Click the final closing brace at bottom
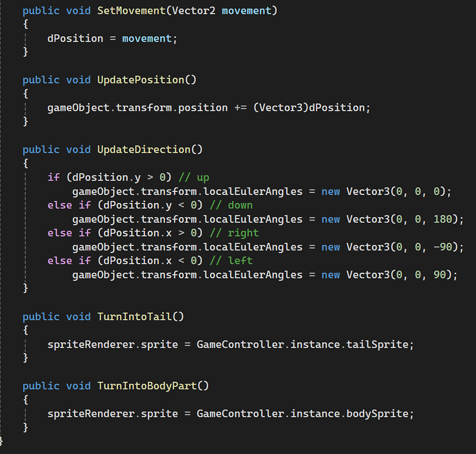 [1, 439]
